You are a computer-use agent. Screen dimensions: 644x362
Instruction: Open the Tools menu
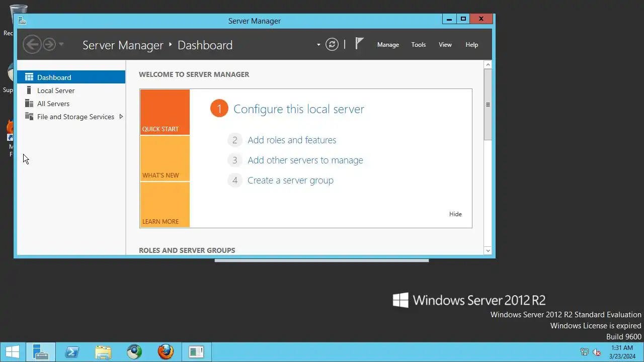coord(419,45)
